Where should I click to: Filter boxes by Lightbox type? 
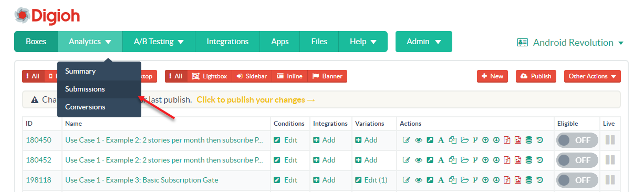(x=210, y=76)
